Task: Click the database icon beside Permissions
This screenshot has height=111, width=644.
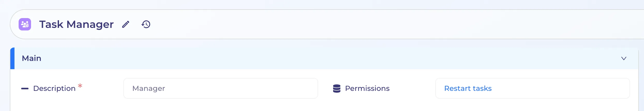Action: click(x=336, y=89)
